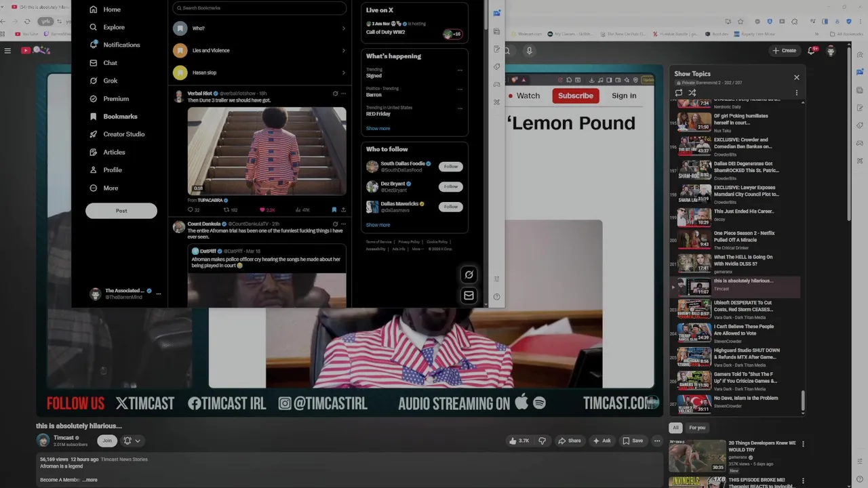
Task: Open the floating Messages button on X
Action: (469, 296)
